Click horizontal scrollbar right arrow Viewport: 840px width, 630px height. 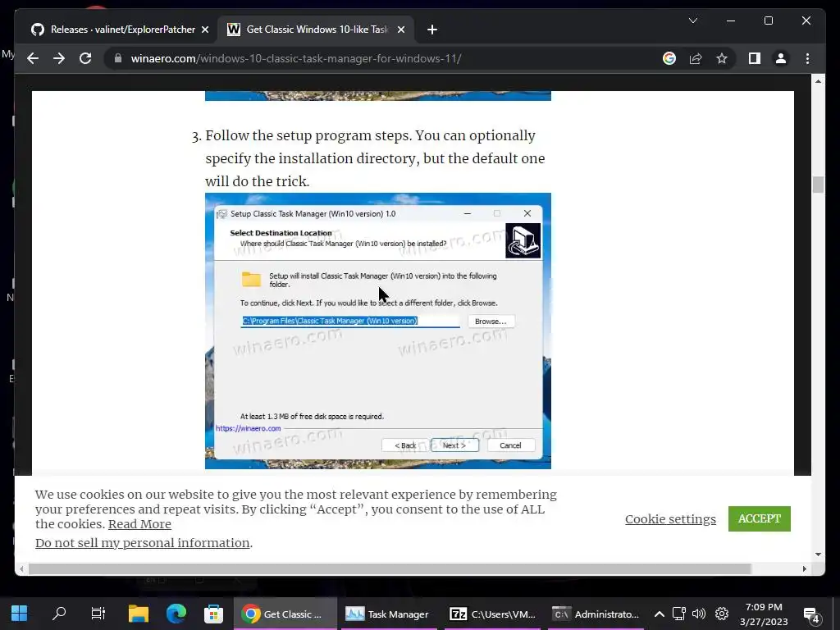(804, 568)
